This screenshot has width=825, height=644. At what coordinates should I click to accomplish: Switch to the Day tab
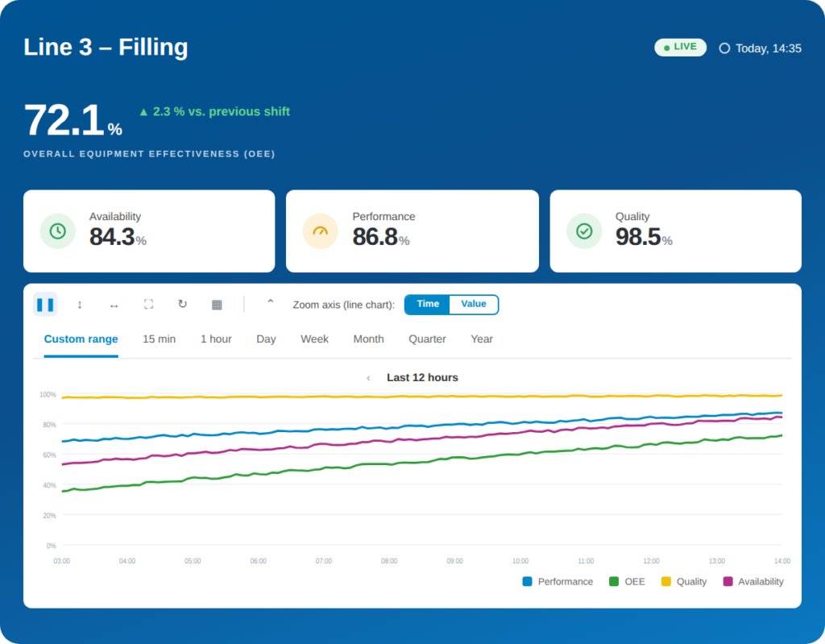pyautogui.click(x=266, y=339)
